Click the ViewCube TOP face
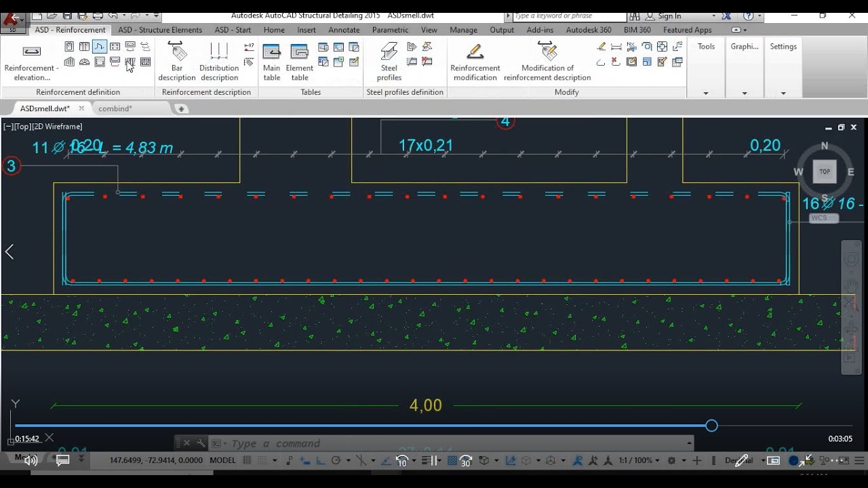This screenshot has height=488, width=868. point(825,171)
